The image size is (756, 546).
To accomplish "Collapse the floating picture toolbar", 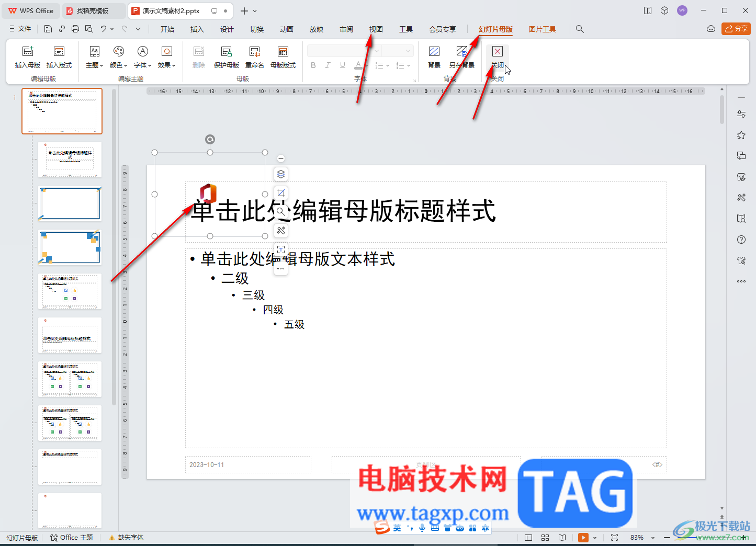I will tap(281, 158).
